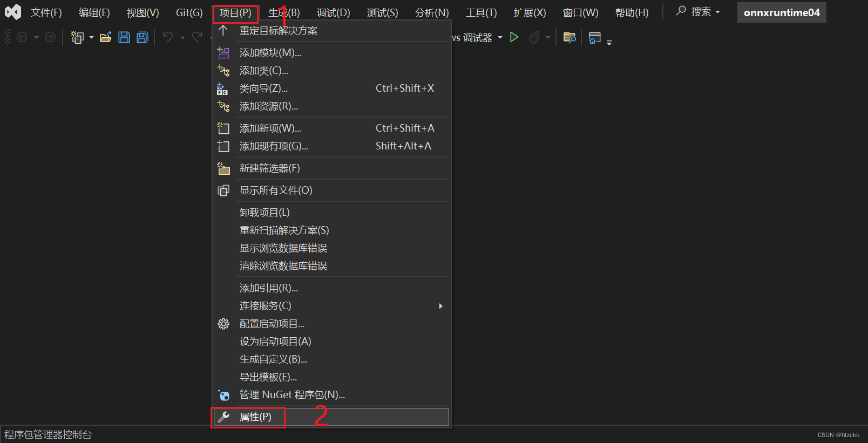The image size is (868, 443).
Task: Select 重定目标解决方案 menu entry
Action: [331, 31]
